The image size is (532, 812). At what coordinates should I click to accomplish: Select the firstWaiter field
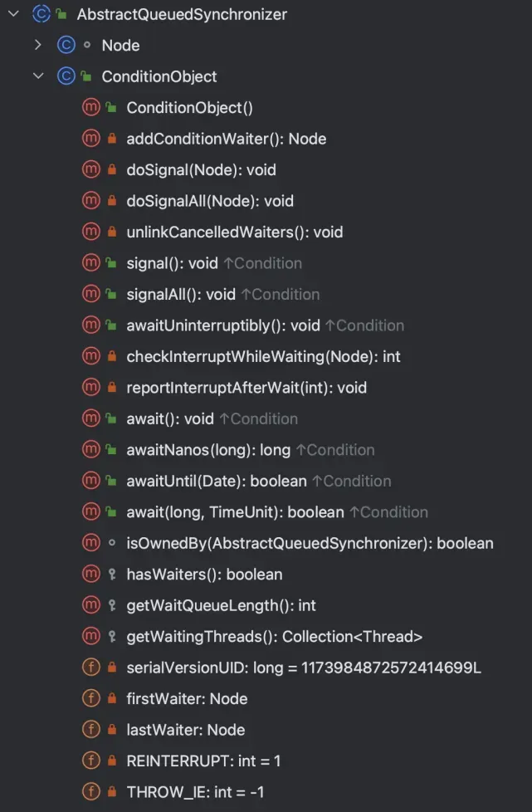[188, 698]
